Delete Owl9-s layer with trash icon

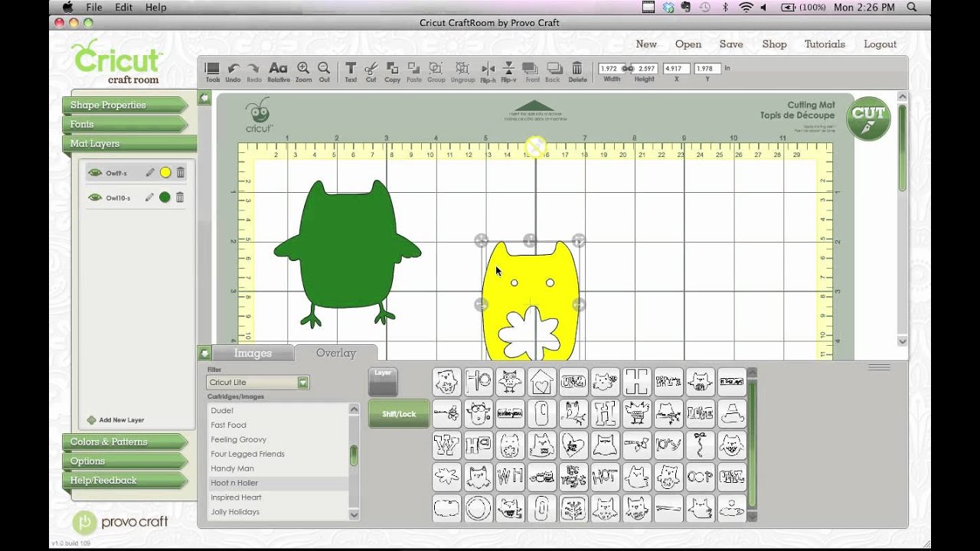click(181, 173)
